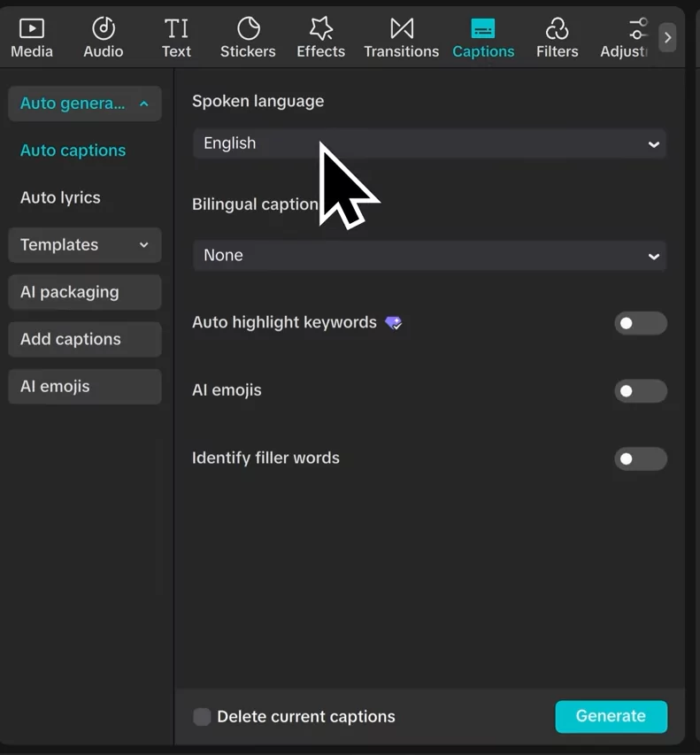
Task: Click the Generate button
Action: [x=611, y=716]
